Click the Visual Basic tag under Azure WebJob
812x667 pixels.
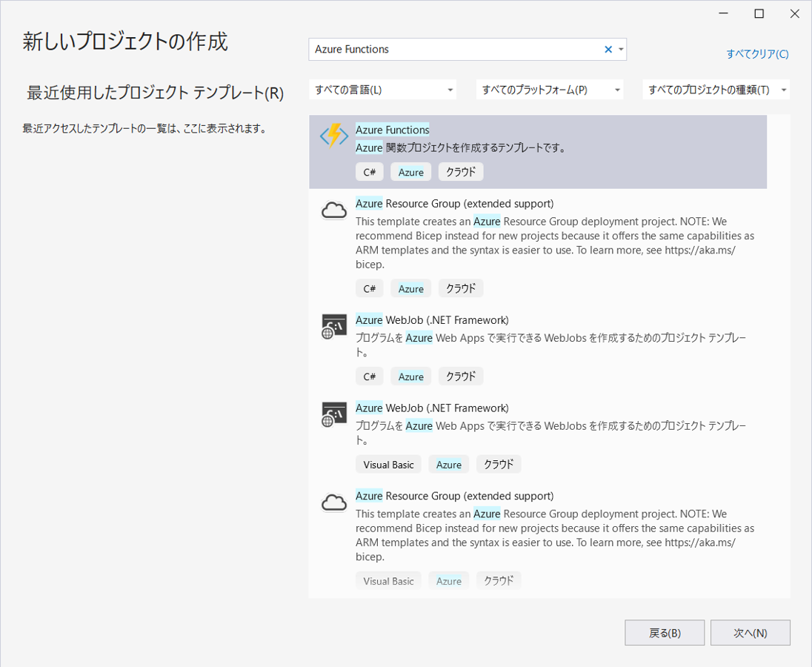tap(388, 465)
